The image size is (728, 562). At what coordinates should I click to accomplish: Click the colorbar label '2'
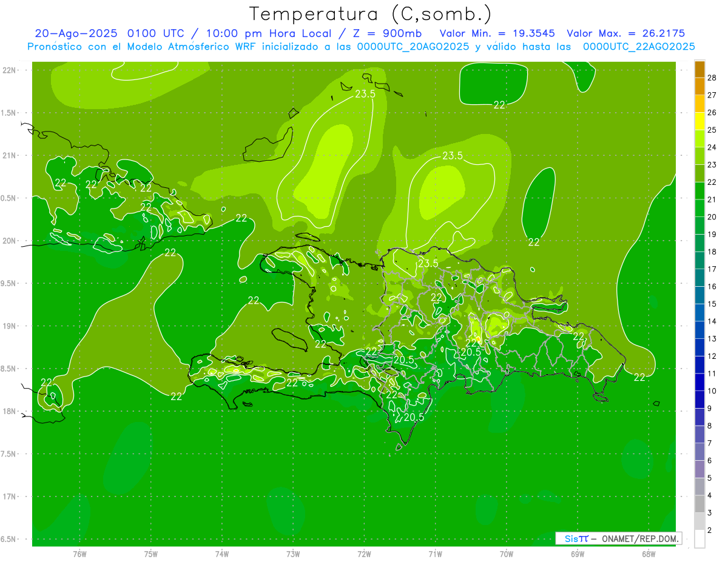click(x=710, y=530)
